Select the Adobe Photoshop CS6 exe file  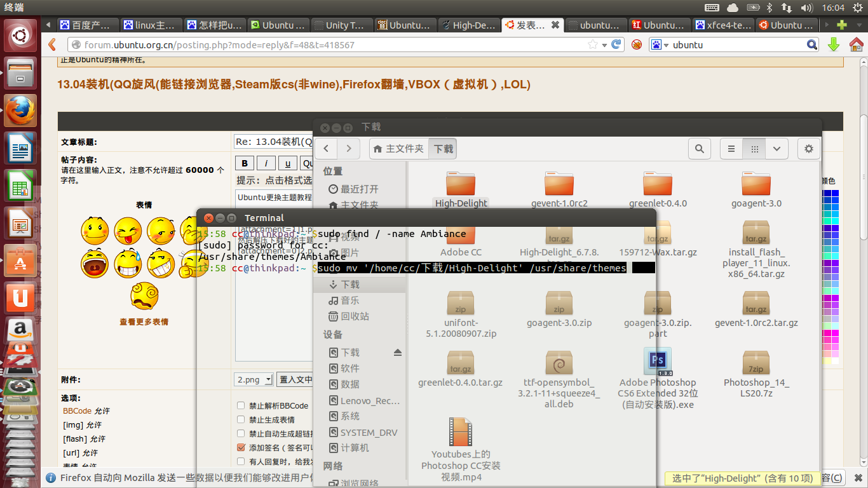(x=658, y=362)
